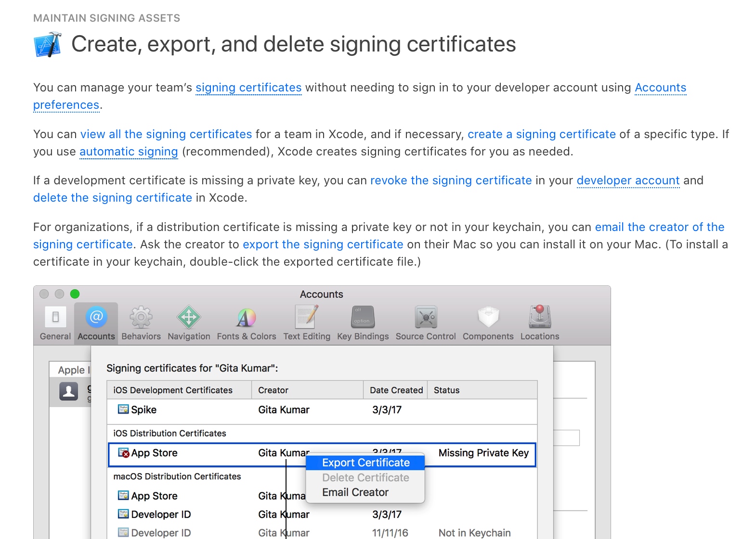Click the Xcode hammer icon beside the heading
Viewport: 756px width, 539px height.
click(48, 45)
